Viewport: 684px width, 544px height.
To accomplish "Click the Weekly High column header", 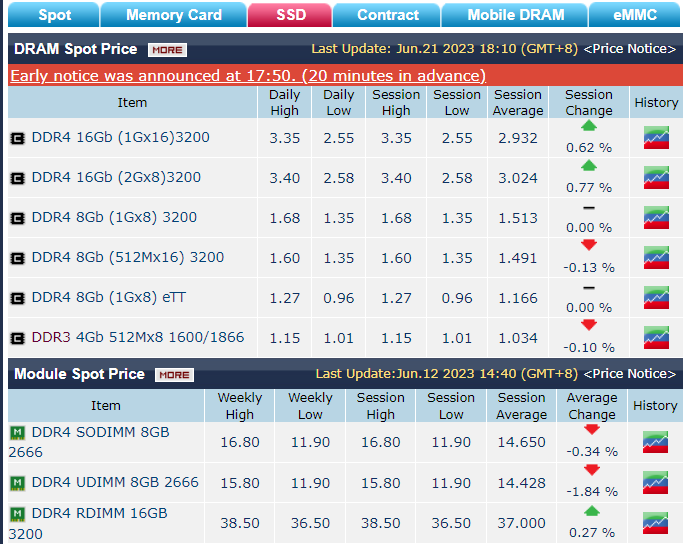I will pyautogui.click(x=239, y=406).
